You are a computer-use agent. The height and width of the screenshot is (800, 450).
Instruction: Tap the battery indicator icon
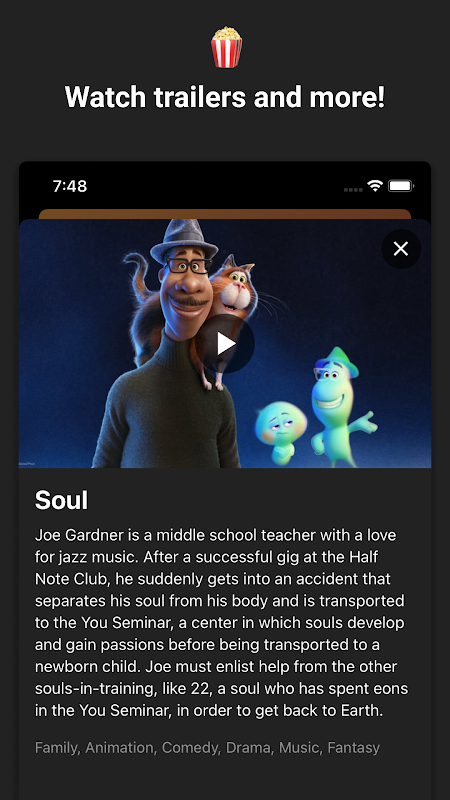401,186
